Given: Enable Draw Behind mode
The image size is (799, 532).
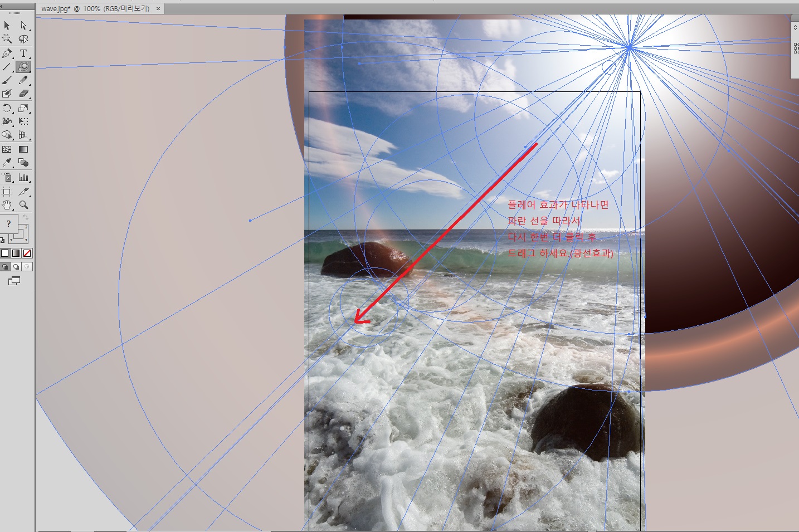Looking at the screenshot, I should 16,267.
